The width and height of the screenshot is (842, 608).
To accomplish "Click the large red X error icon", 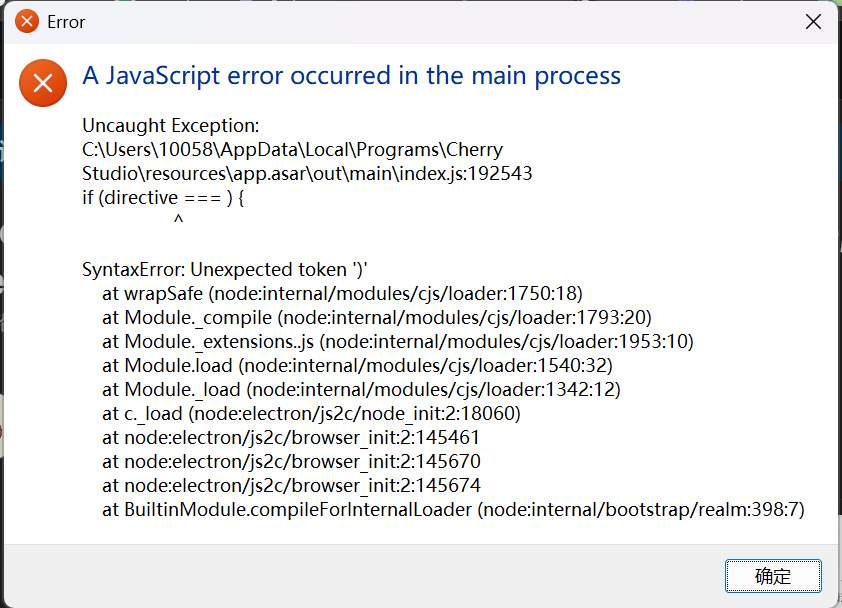I will (x=43, y=83).
